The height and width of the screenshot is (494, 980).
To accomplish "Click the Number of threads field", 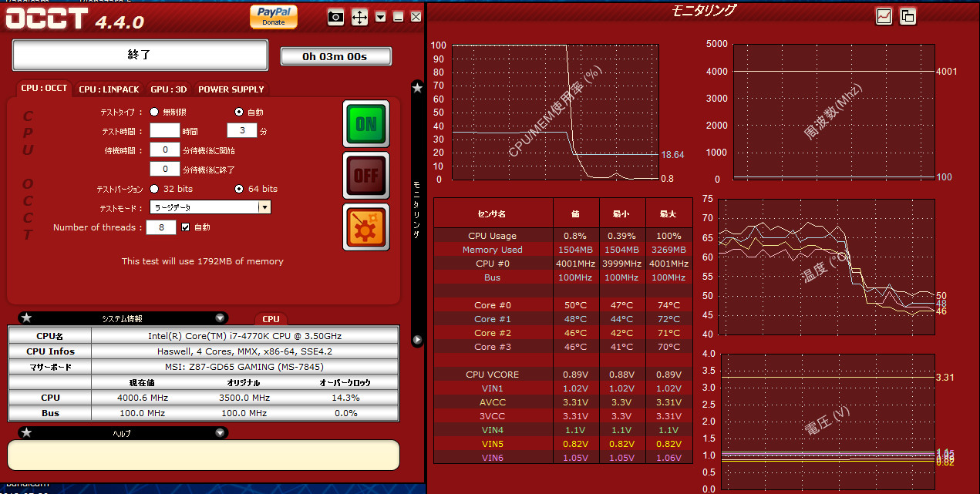I will pyautogui.click(x=161, y=227).
